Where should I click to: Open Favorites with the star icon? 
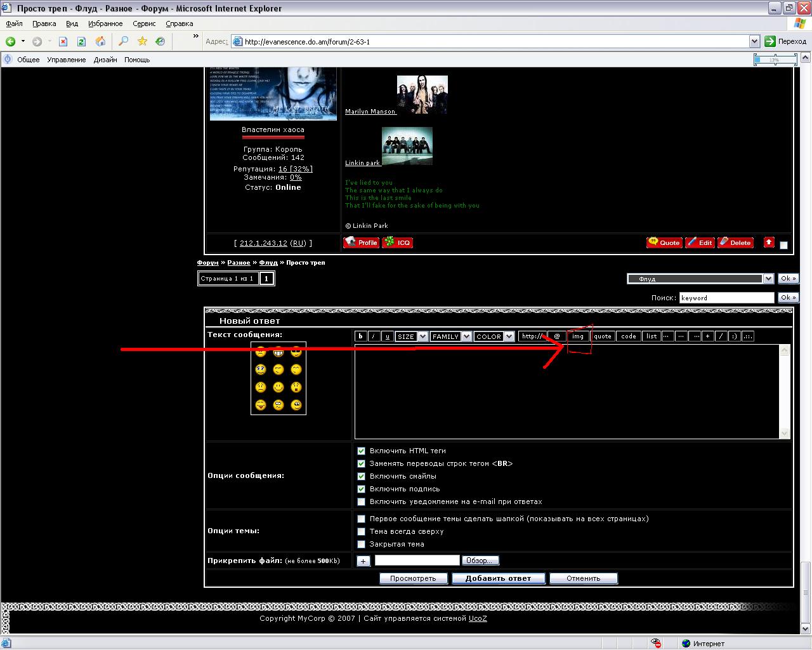point(142,41)
